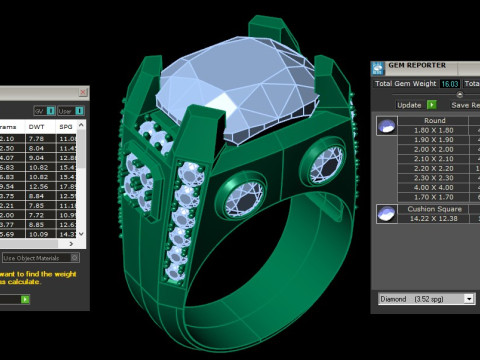Click the DWT cell 8.85

point(40,225)
